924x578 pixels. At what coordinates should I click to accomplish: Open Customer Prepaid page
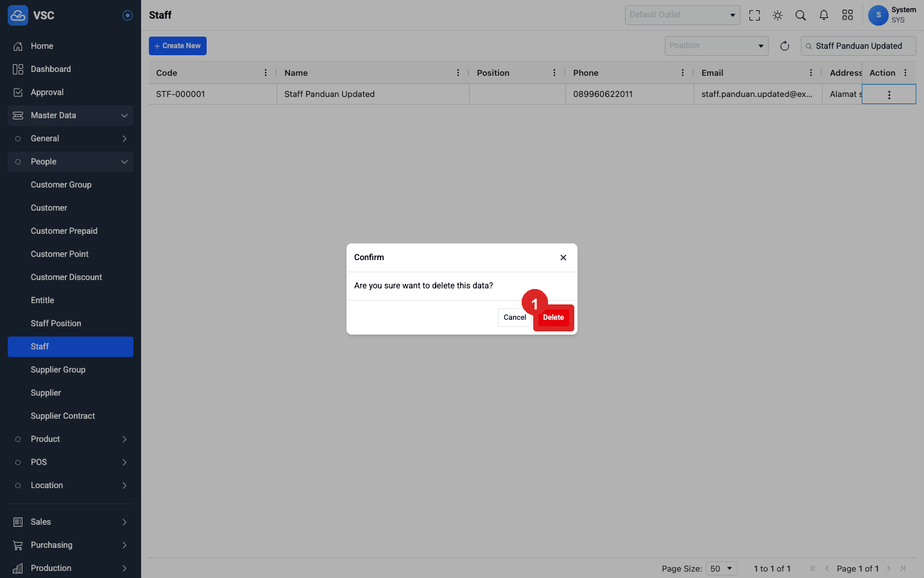pyautogui.click(x=71, y=231)
